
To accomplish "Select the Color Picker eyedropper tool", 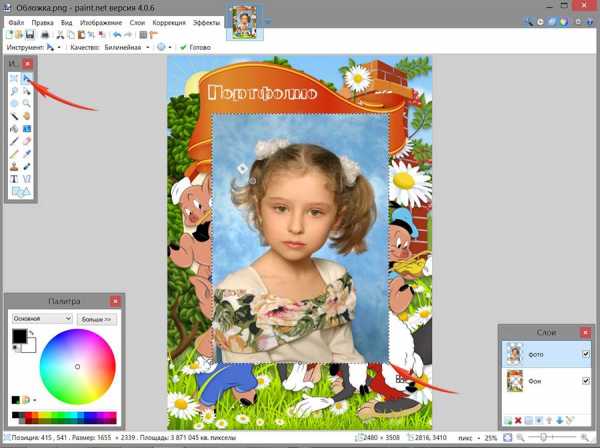I will 26,154.
